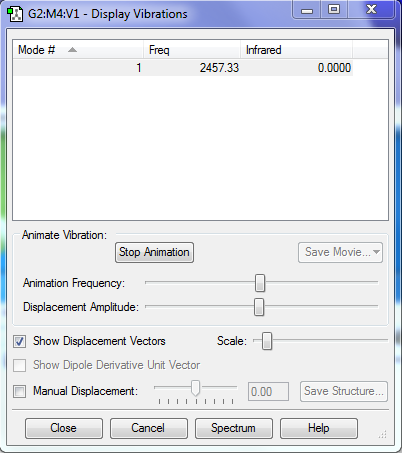Enable the Manual Displacement checkbox
402x453 pixels.
19,391
